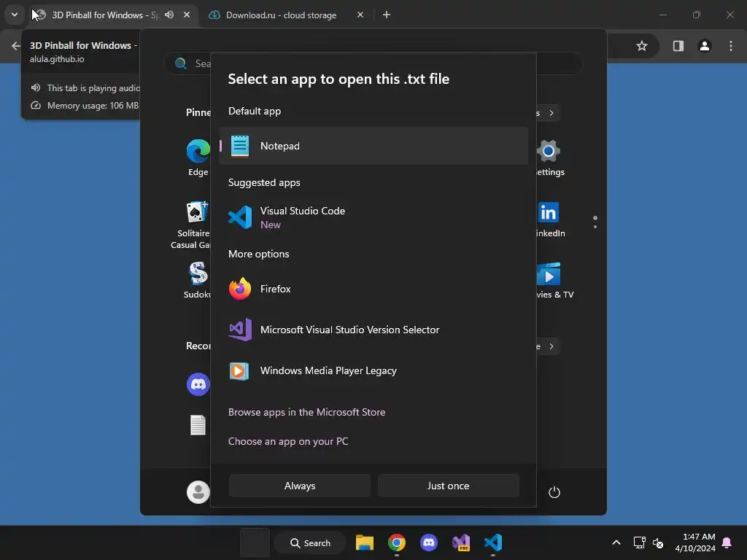Open network status icon in system tray

(x=639, y=542)
